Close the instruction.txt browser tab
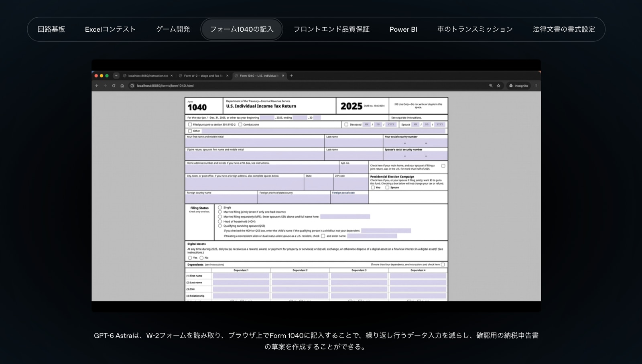 click(x=172, y=75)
